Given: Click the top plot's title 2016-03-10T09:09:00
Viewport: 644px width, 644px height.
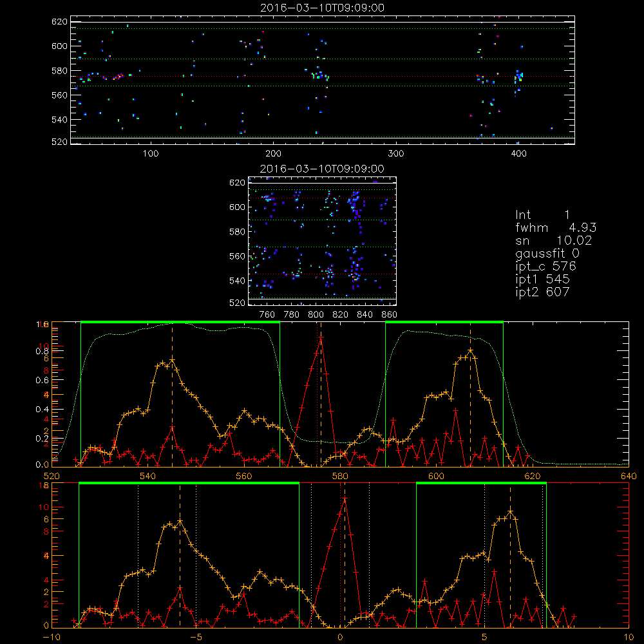Looking at the screenshot, I should [x=323, y=8].
